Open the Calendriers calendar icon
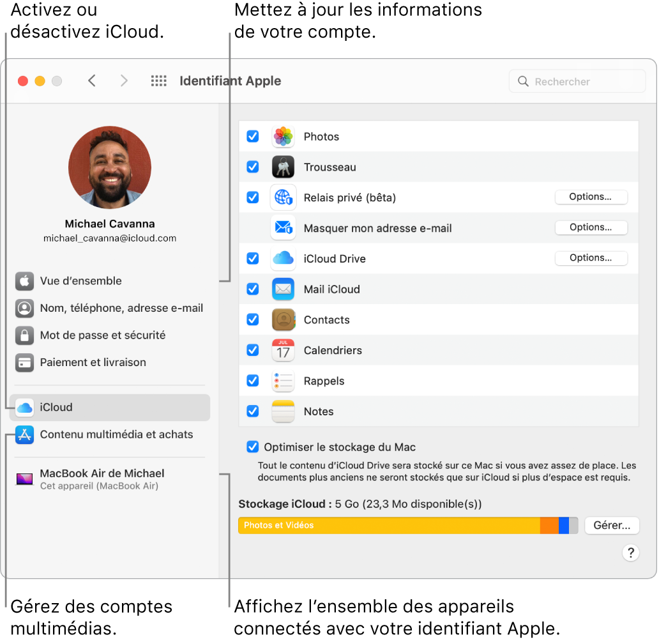This screenshot has width=659, height=644. (283, 350)
